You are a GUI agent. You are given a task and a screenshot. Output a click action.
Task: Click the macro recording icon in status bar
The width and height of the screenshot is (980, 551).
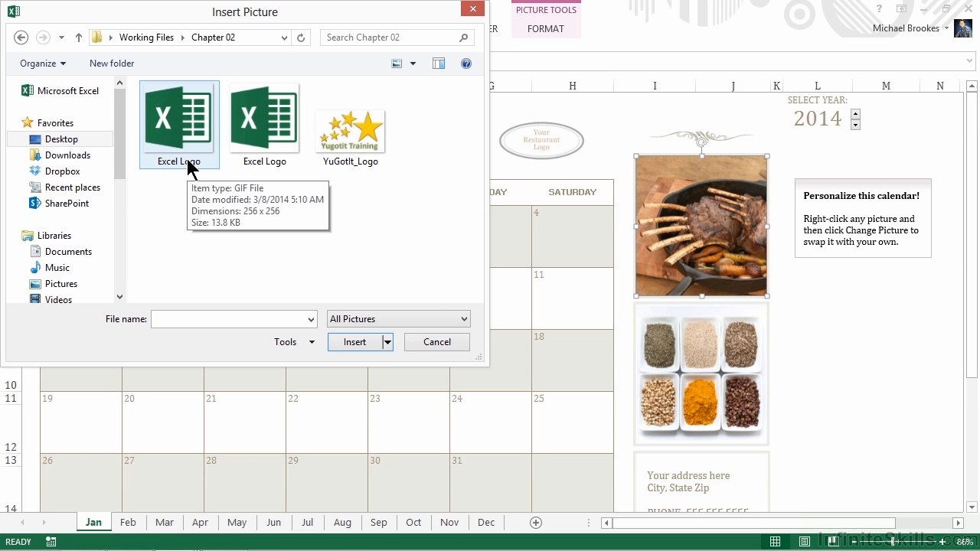coord(51,542)
